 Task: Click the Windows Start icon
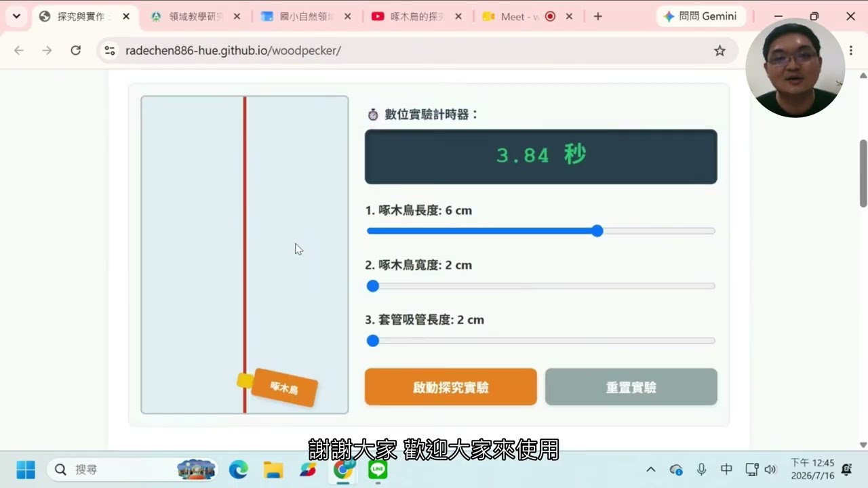point(26,469)
